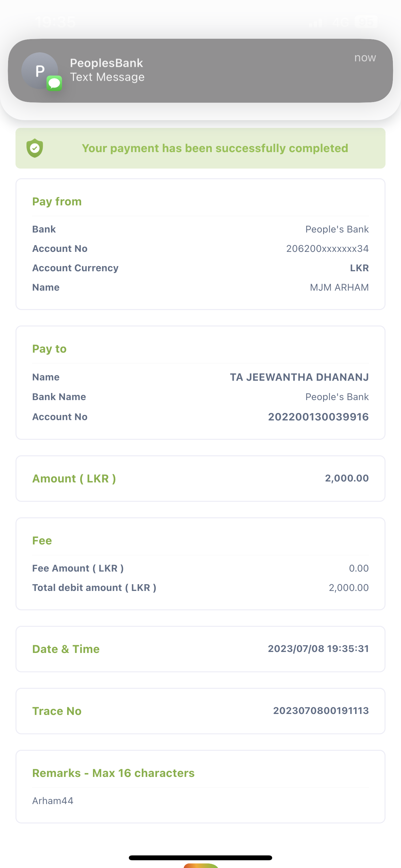Tap the home indicator bar

(x=200, y=858)
